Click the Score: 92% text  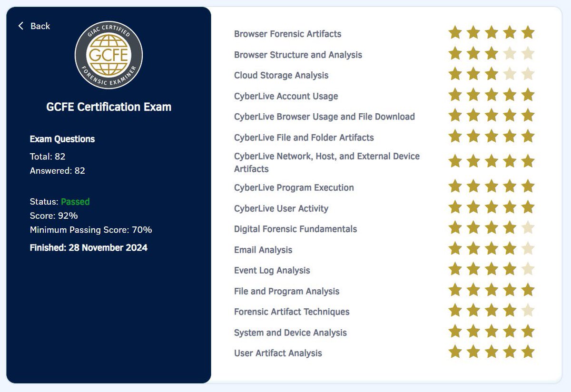coord(54,216)
